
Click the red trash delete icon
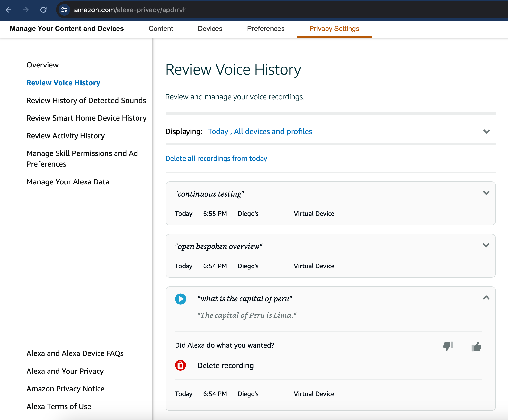pyautogui.click(x=180, y=365)
